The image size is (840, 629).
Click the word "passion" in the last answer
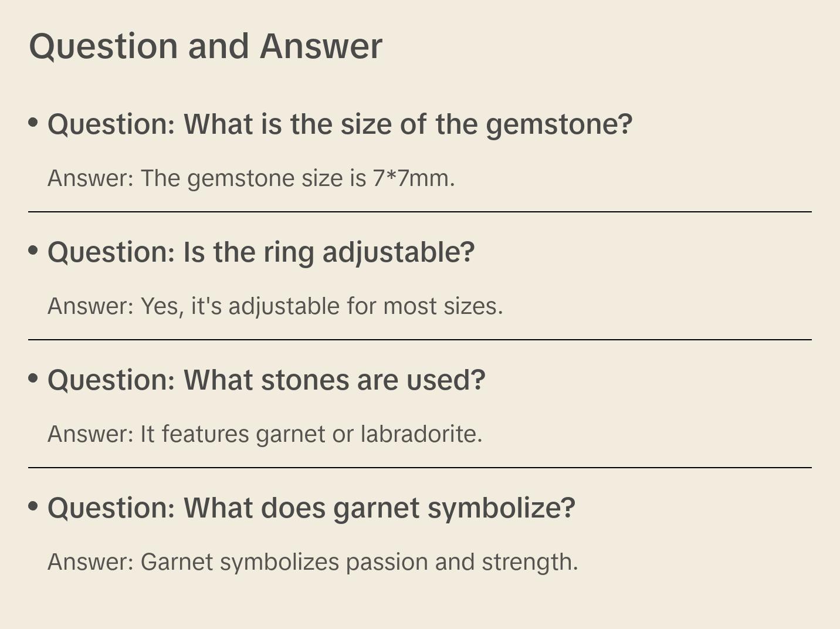pyautogui.click(x=387, y=562)
